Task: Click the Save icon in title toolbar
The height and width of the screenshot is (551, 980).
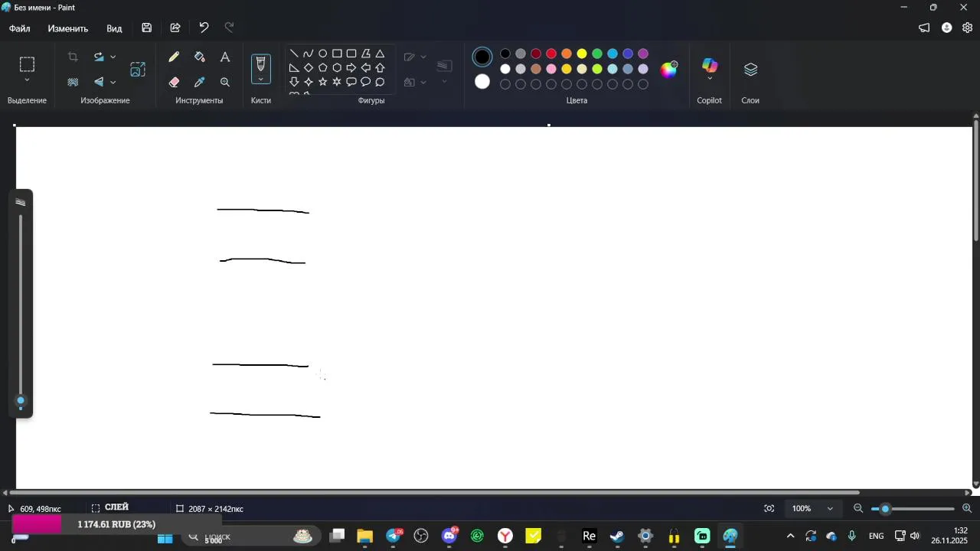Action: [146, 28]
